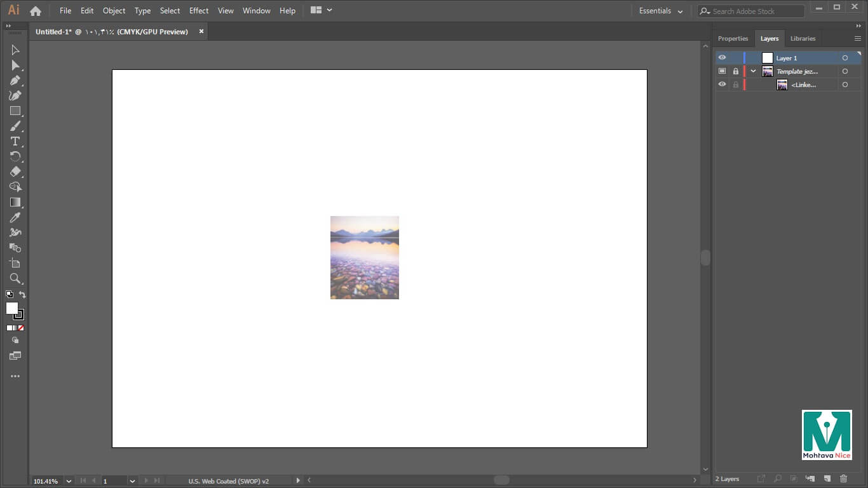Toggle visibility of Linked image sublayer
This screenshot has height=488, width=868.
[722, 85]
